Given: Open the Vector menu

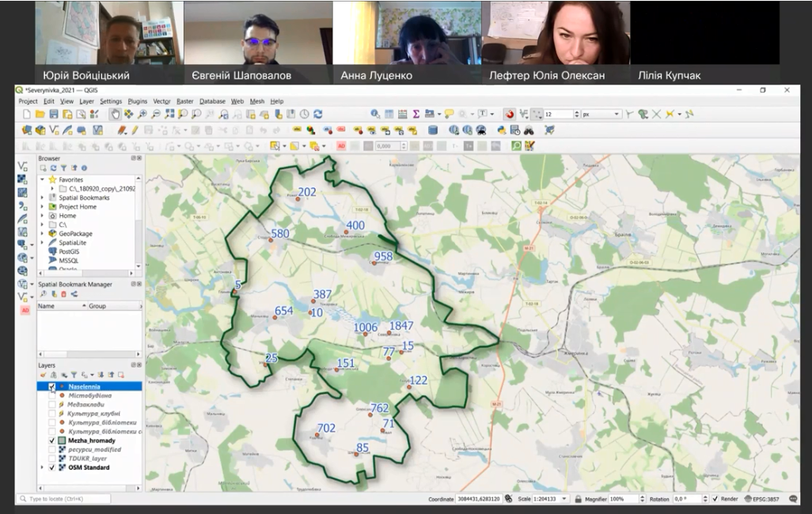Looking at the screenshot, I should [x=161, y=101].
